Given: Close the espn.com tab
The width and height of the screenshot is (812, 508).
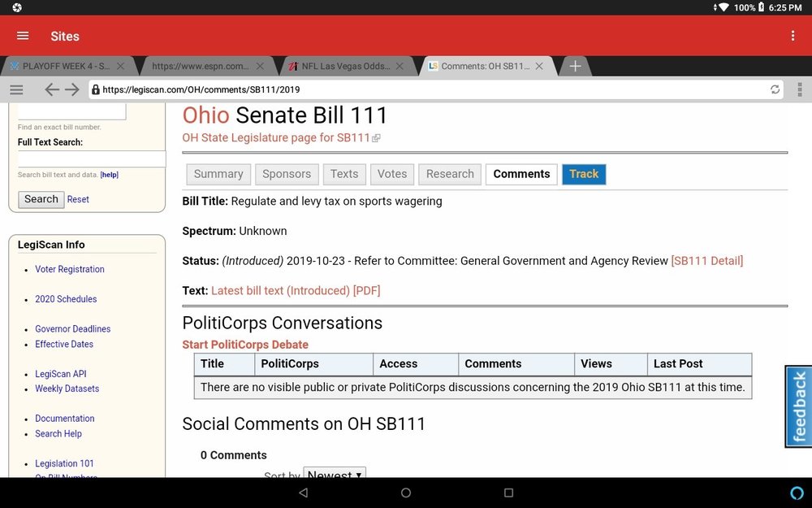Looking at the screenshot, I should click(x=260, y=67).
